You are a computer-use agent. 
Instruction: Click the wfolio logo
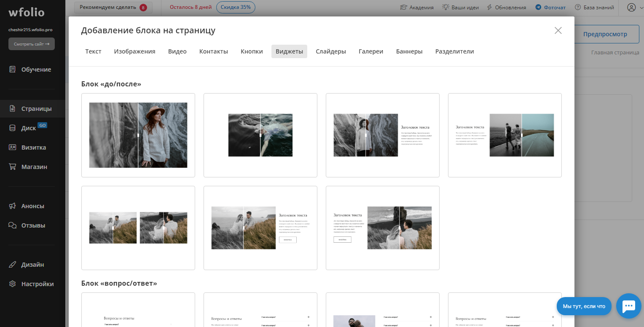(x=26, y=12)
